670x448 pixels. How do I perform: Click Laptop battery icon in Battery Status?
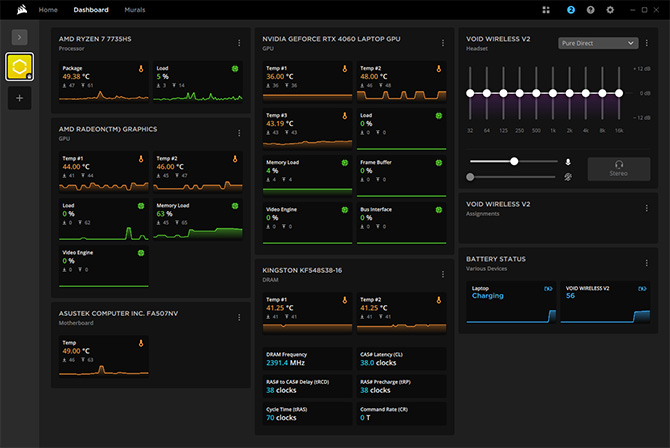click(548, 289)
